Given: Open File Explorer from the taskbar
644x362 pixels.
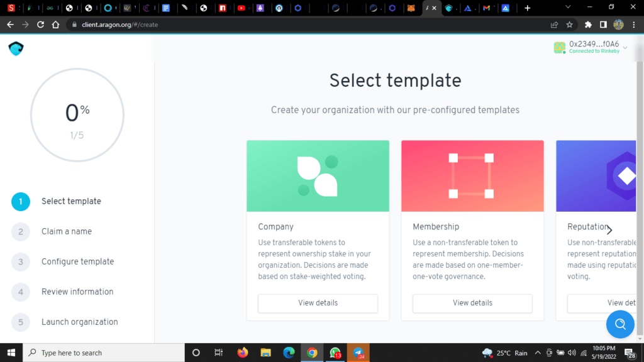Looking at the screenshot, I should click(266, 353).
